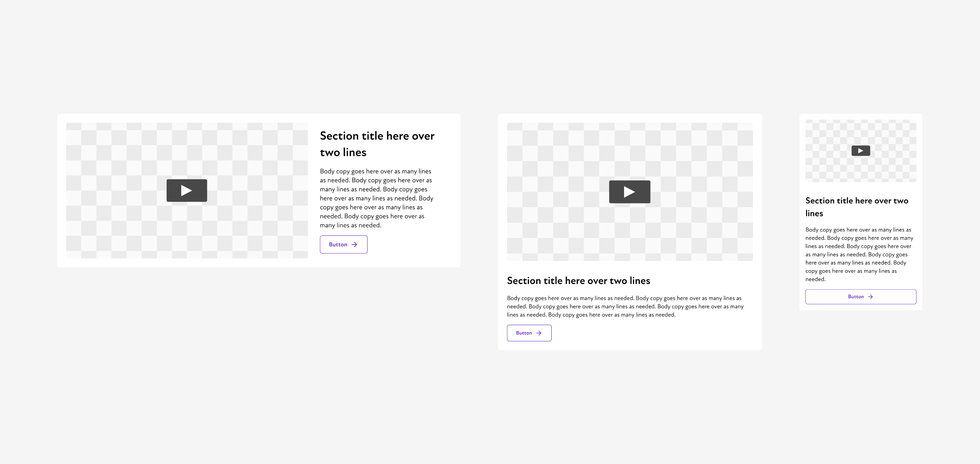Play the video in the narrow mobile card
The width and height of the screenshot is (980, 464).
pyautogui.click(x=861, y=151)
